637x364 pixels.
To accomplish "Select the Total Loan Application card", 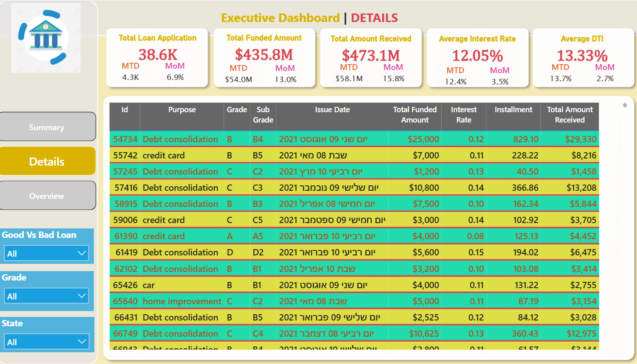I will coord(157,58).
